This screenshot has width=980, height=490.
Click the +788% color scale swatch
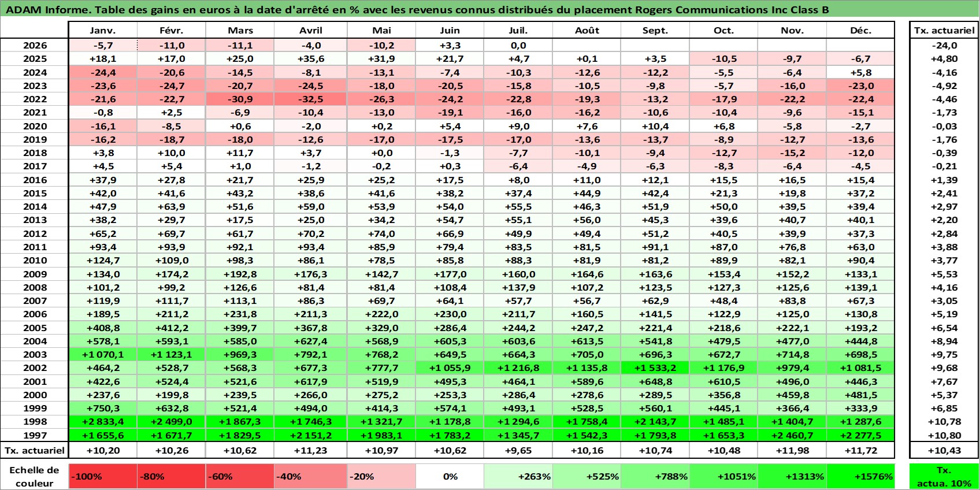pos(655,477)
